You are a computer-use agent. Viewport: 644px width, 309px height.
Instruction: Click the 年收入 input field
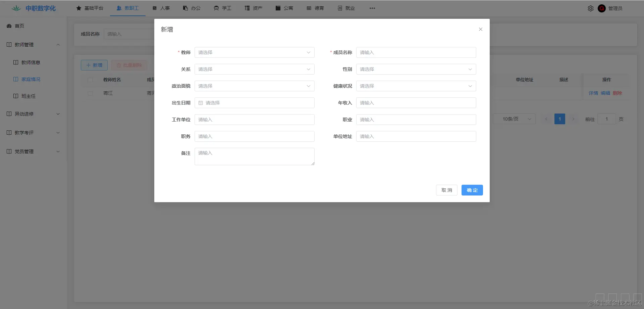click(x=416, y=103)
